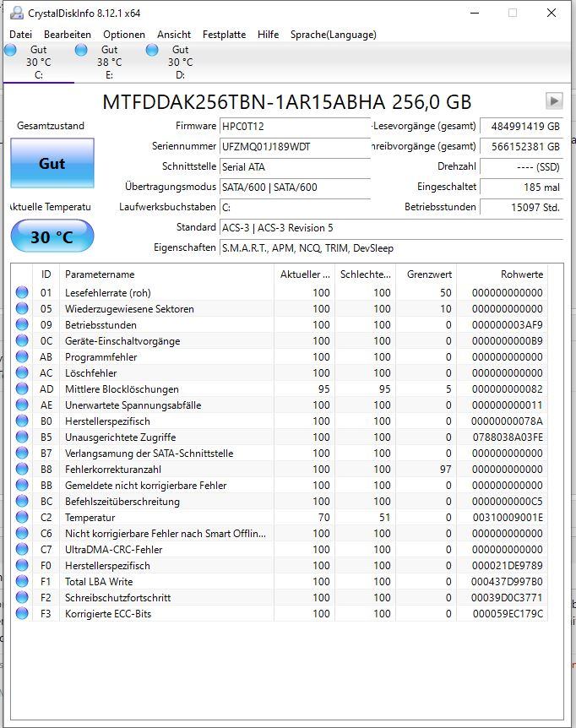Click status icon for F0 Herstellerspezifisch
Viewport: 576px width, 728px height.
pyautogui.click(x=22, y=565)
